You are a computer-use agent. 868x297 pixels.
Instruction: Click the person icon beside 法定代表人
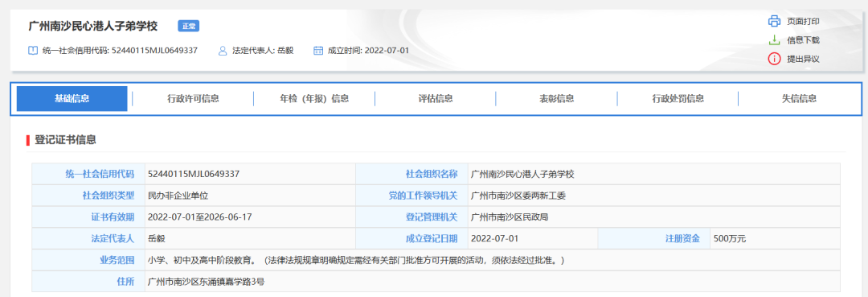pos(223,51)
